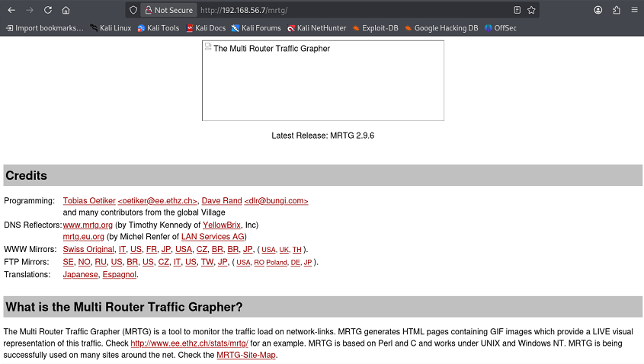Screen dimensions: 644x364
Task: Open the Espagnol translation link
Action: pyautogui.click(x=119, y=275)
